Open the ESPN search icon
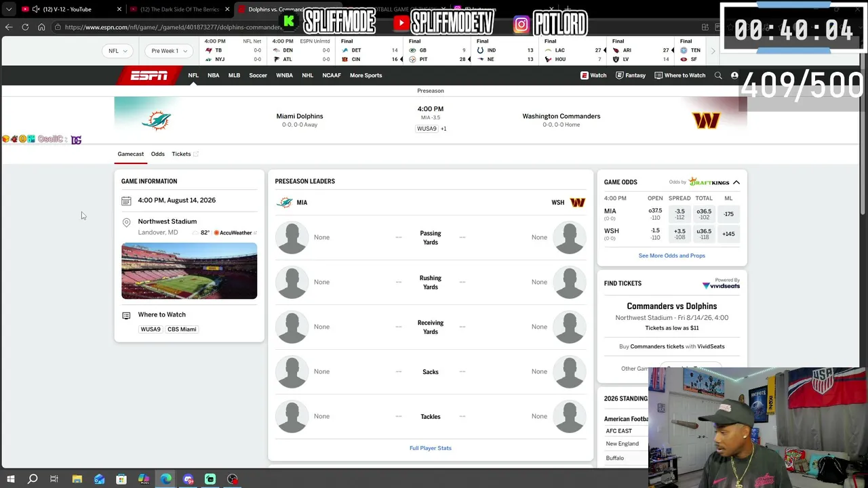868x488 pixels. tap(718, 75)
